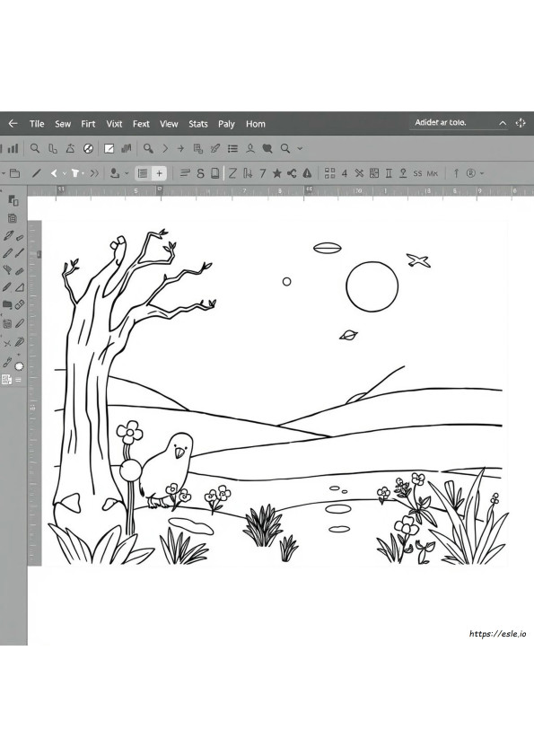Click the SS button
The width and height of the screenshot is (534, 756).
[417, 173]
